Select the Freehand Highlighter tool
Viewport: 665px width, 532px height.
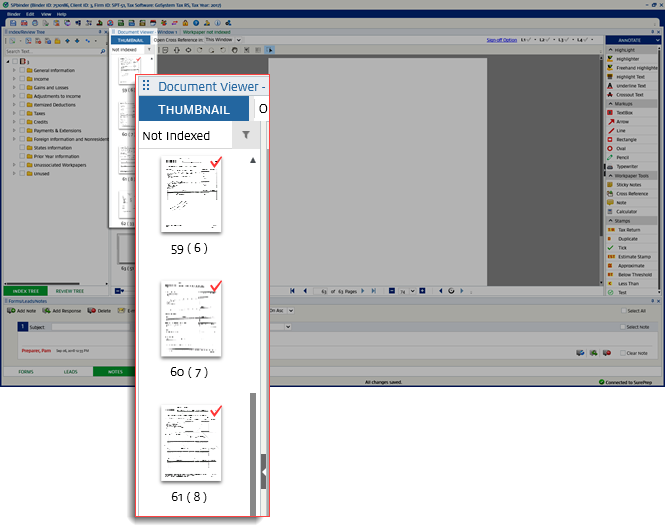click(x=632, y=68)
